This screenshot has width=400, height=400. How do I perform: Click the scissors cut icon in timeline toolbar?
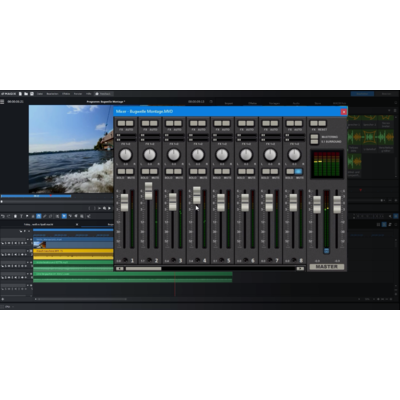pos(88,216)
